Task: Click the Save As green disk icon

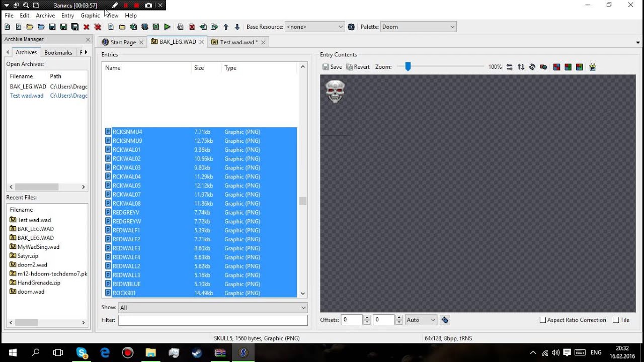Action: click(x=63, y=27)
